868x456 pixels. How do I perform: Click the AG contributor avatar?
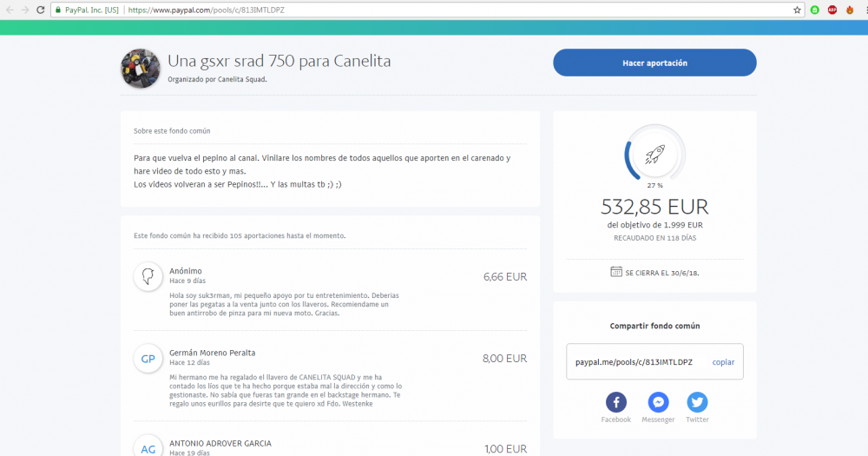coord(148,446)
